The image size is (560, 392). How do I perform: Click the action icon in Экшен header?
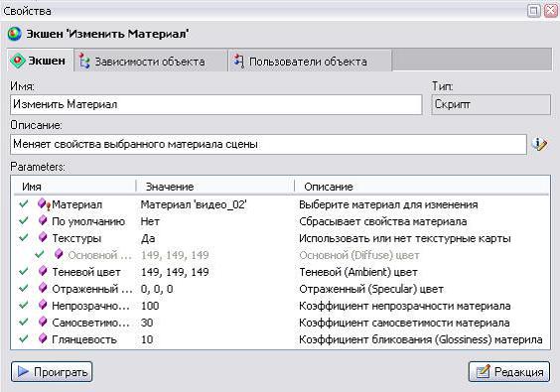(x=15, y=34)
